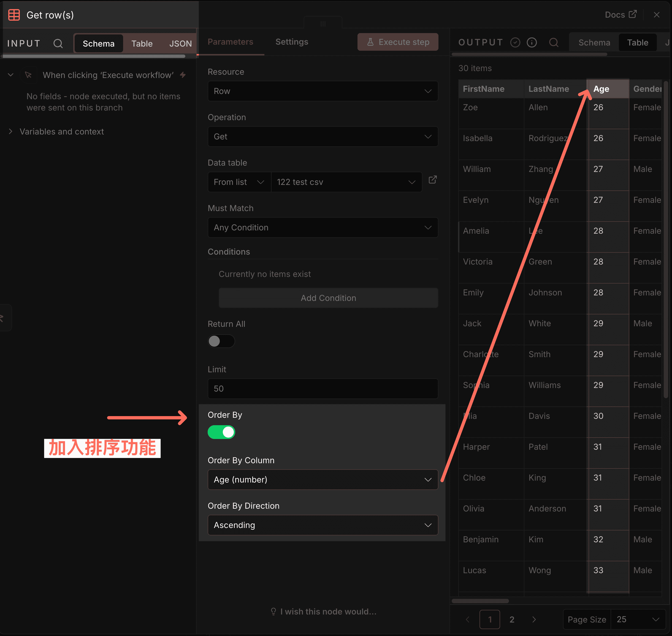Click the lightning bolt beside the Execute workflow trigger
Screen dimensions: 672x636
pos(183,75)
